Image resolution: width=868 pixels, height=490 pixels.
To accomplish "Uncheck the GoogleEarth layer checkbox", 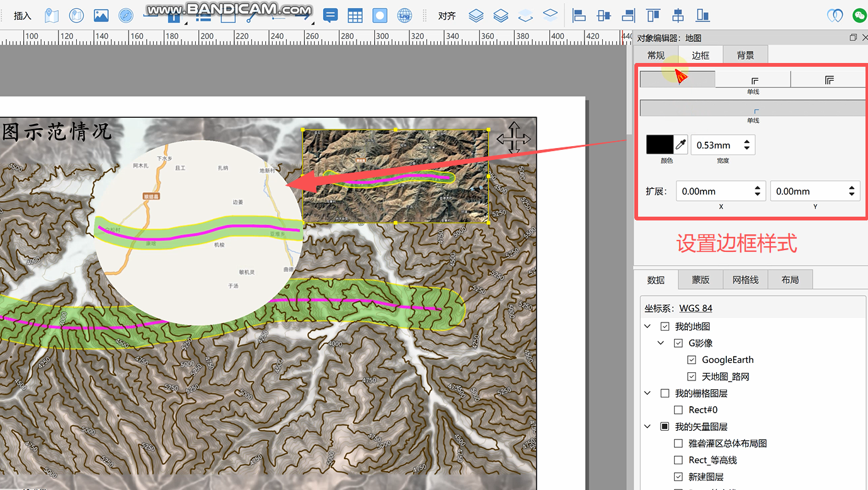I will point(692,360).
